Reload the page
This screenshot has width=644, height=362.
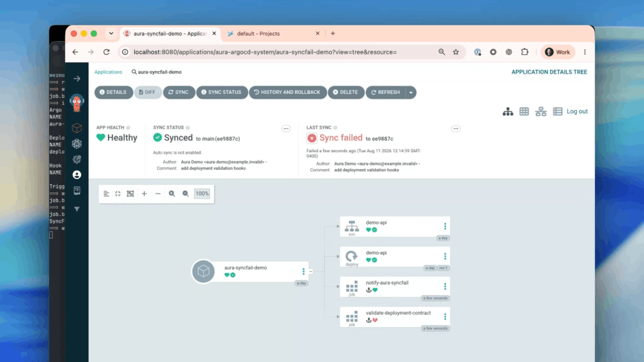pos(107,52)
